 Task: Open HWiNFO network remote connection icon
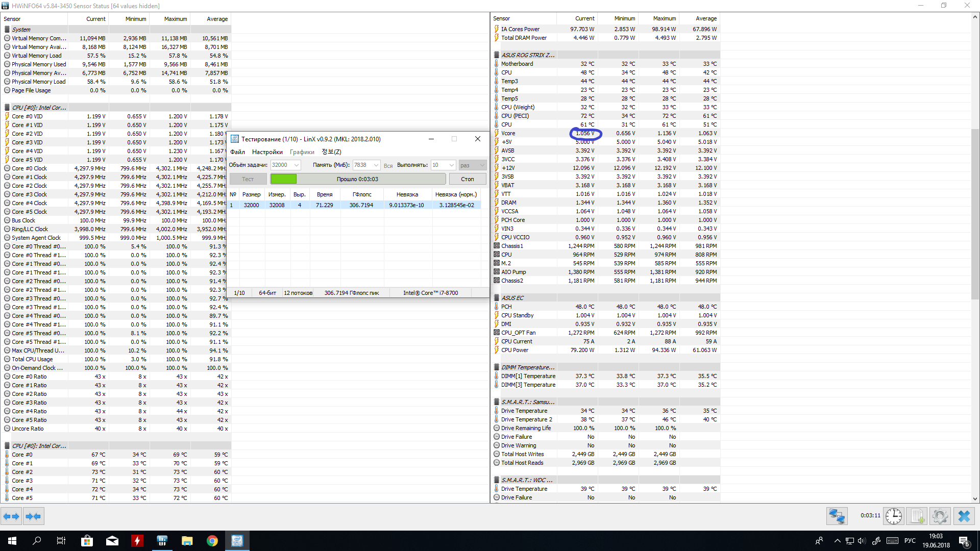point(837,516)
